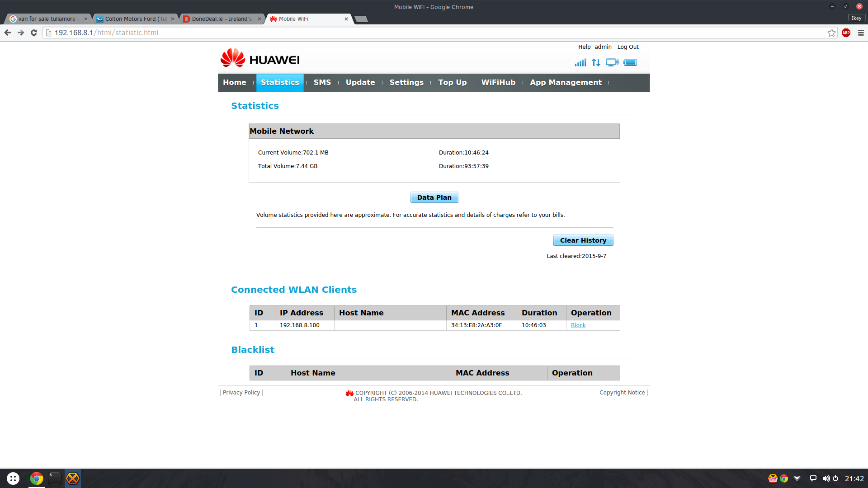
Task: Click the Current Volume 702.1 MB text
Action: point(293,153)
